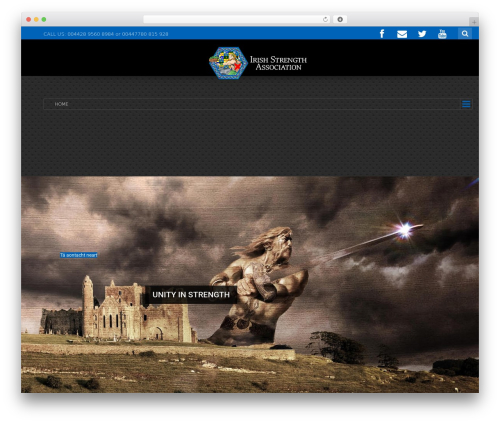
Task: Click the red close window button
Action: (x=29, y=19)
